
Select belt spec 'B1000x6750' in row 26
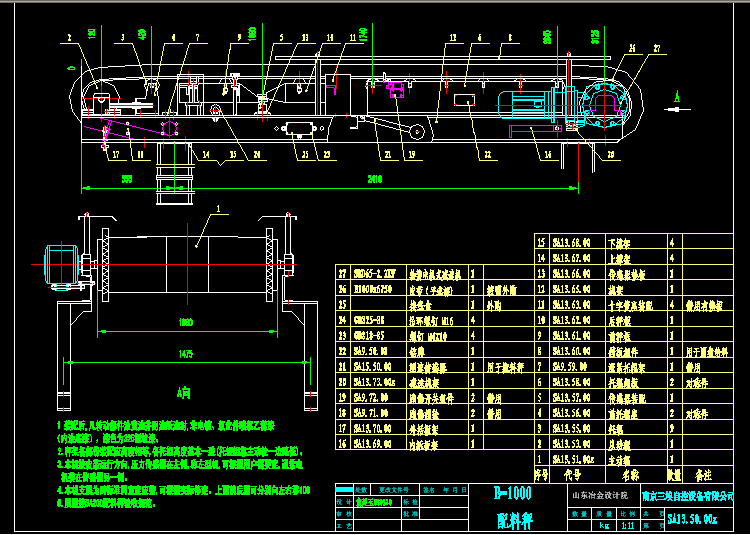[x=372, y=290]
